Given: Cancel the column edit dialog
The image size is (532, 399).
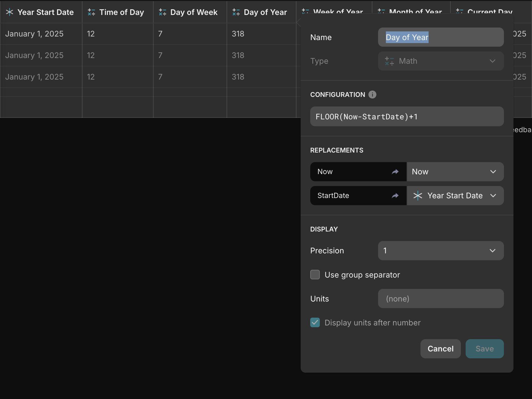Looking at the screenshot, I should pyautogui.click(x=441, y=349).
